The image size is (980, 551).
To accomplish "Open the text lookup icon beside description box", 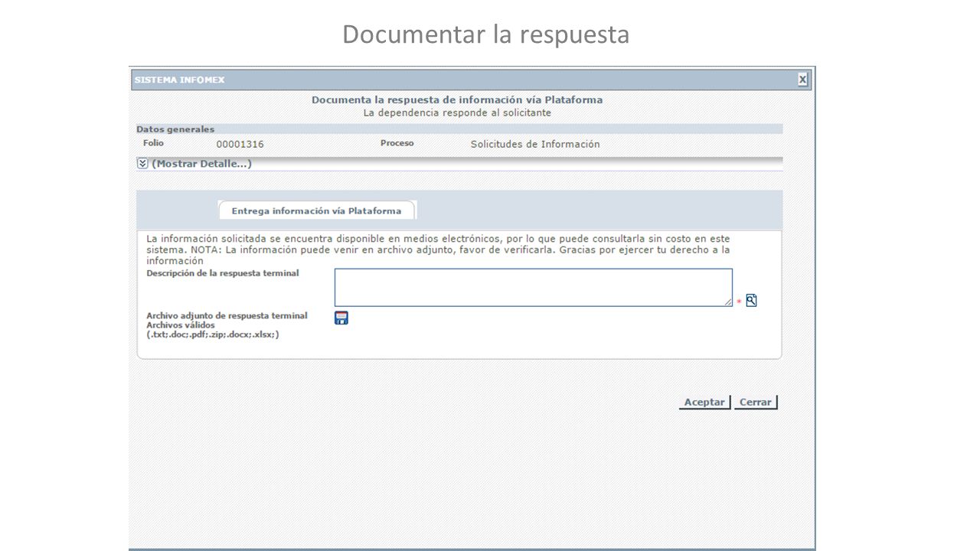I will click(x=751, y=301).
